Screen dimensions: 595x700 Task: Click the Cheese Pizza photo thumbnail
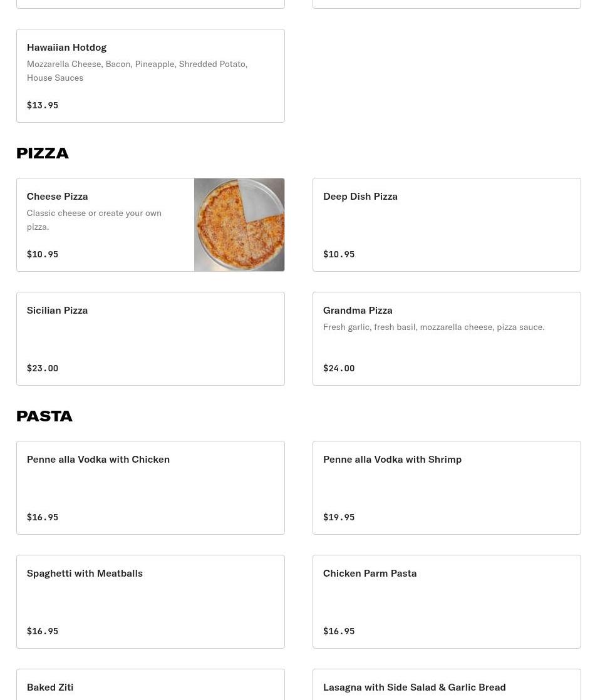pos(239,225)
